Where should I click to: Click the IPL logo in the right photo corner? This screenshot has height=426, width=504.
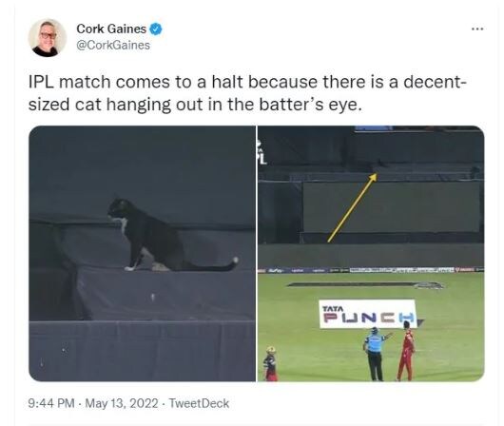[262, 152]
